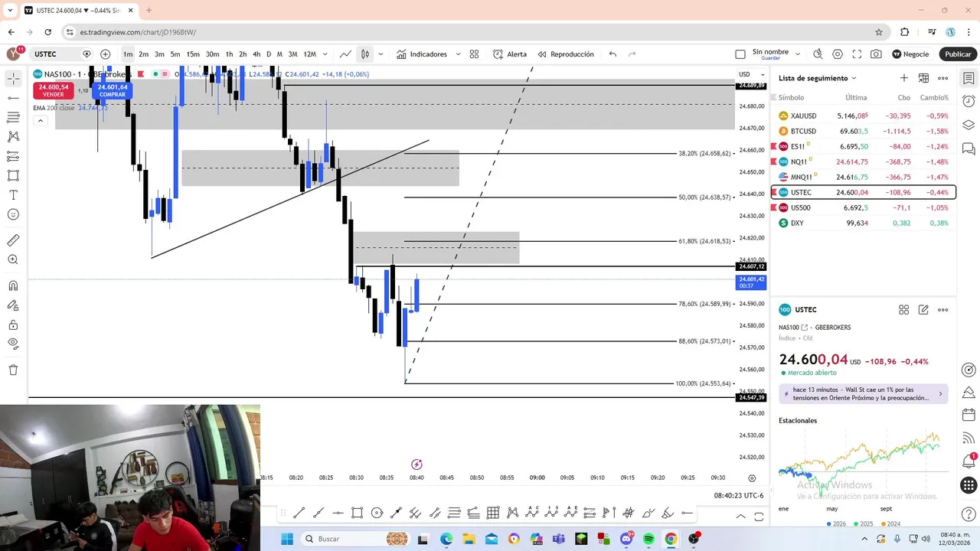Viewport: 980px width, 551px height.
Task: Open the object tree layers icon in right sidebar
Action: click(x=969, y=125)
